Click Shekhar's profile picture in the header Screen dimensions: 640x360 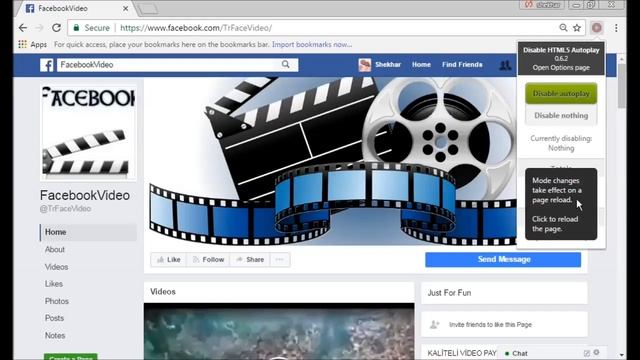pos(365,65)
